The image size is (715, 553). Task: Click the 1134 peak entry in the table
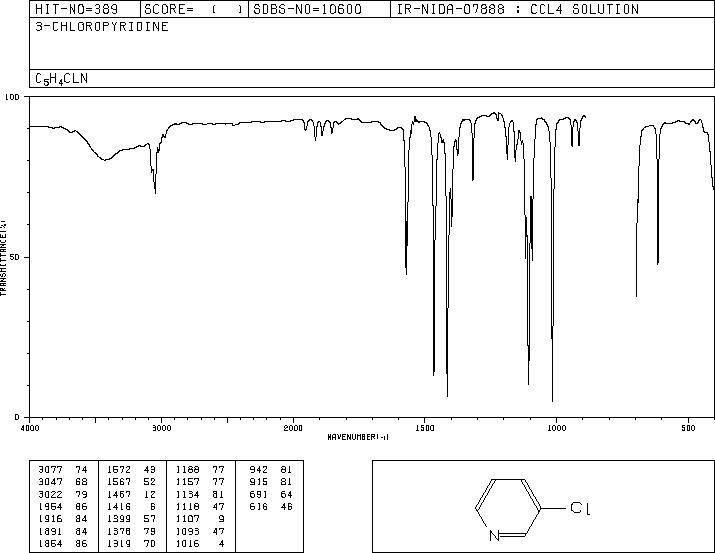pos(200,495)
